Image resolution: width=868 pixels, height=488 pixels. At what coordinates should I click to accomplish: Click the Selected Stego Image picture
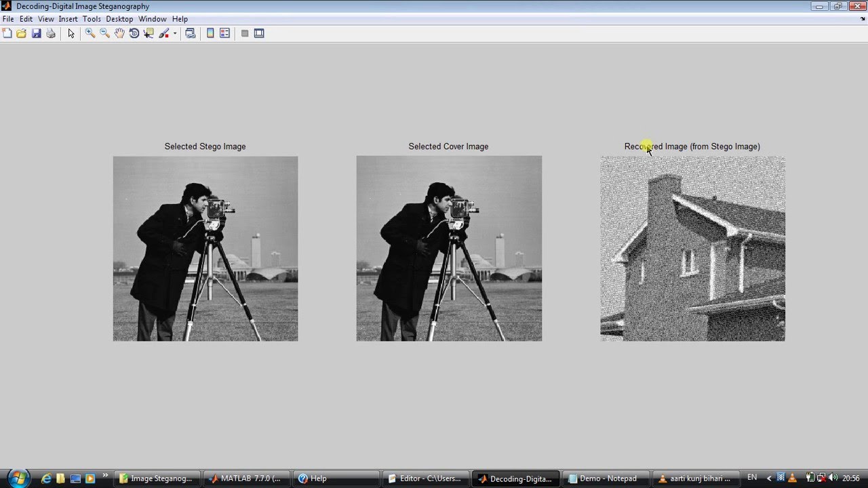(x=205, y=249)
